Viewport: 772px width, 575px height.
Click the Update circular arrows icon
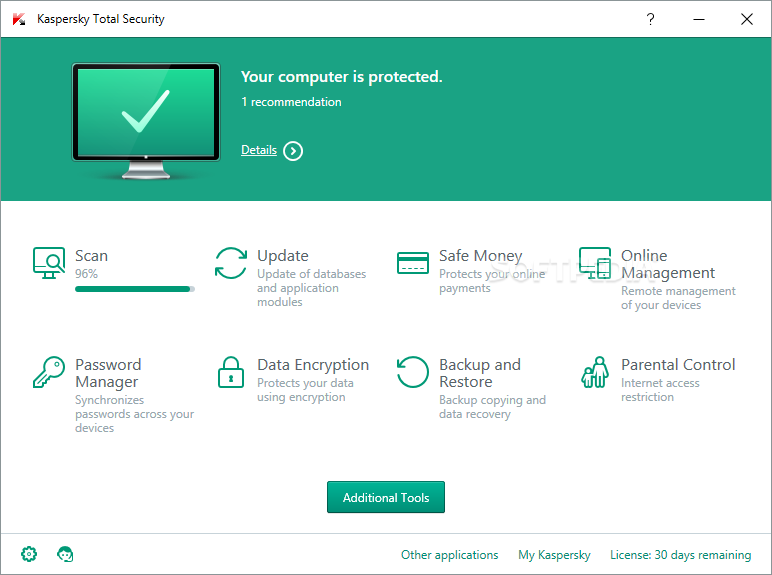click(x=231, y=263)
